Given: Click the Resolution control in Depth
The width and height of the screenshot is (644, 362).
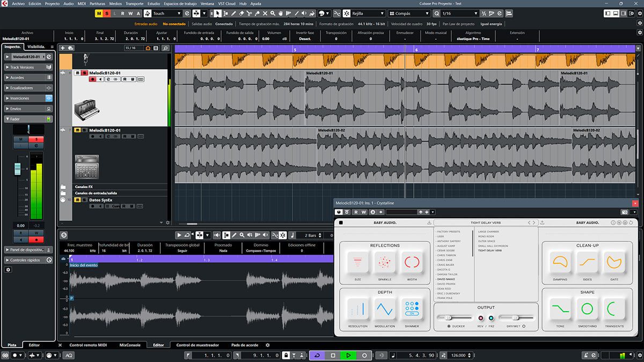Looking at the screenshot, I should pos(358,309).
